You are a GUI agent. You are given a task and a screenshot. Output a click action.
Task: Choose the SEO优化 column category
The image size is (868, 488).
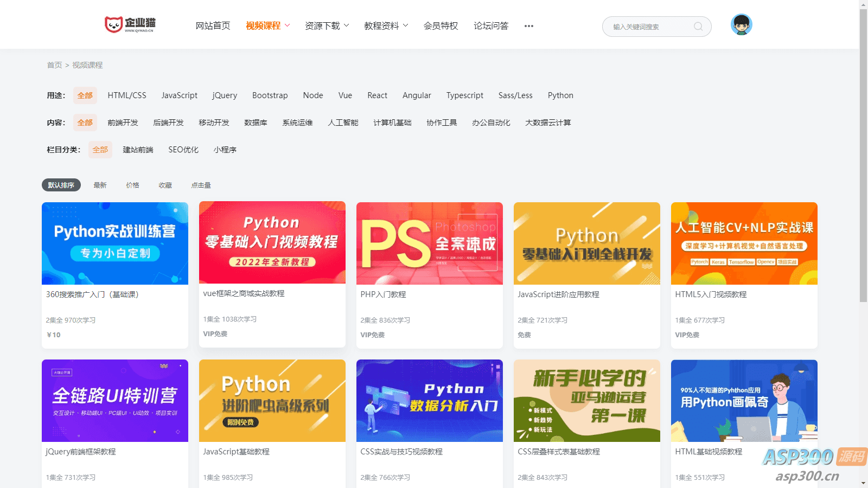coord(183,150)
